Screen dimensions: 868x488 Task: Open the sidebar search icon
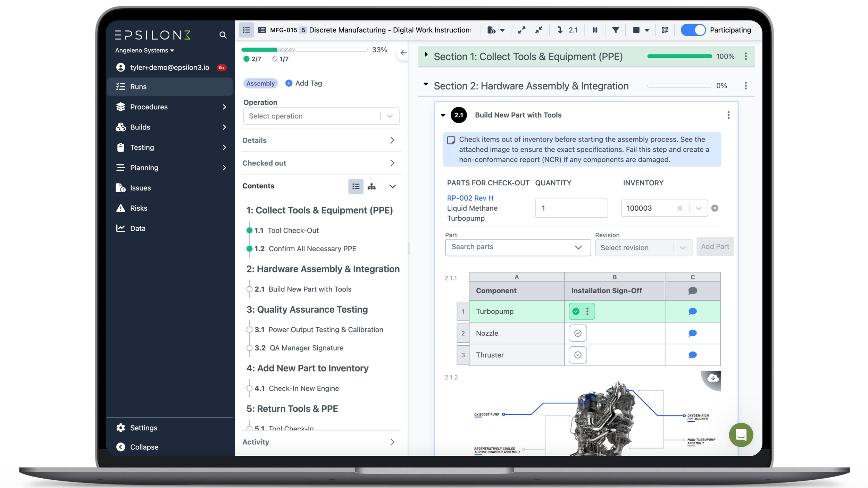point(223,35)
